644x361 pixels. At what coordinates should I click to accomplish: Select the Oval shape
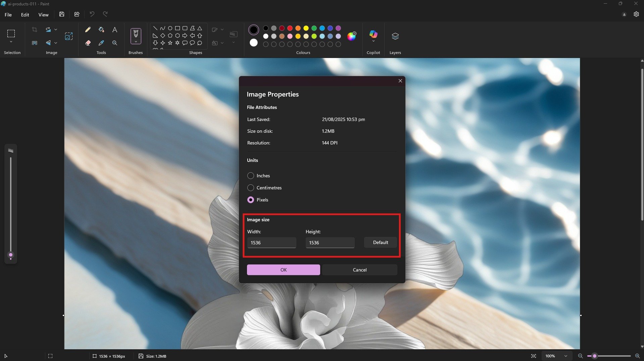click(170, 28)
